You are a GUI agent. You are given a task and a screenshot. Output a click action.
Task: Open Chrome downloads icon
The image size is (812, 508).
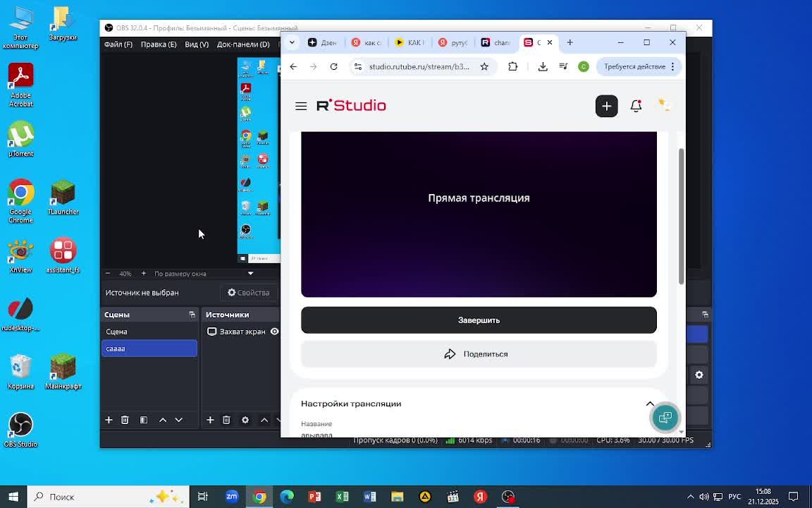[543, 66]
